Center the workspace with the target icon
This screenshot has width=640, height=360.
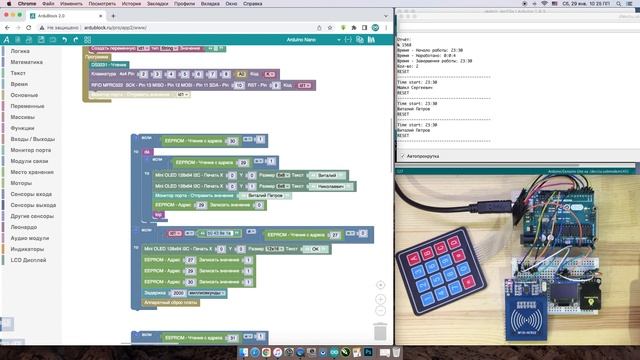tap(380, 285)
